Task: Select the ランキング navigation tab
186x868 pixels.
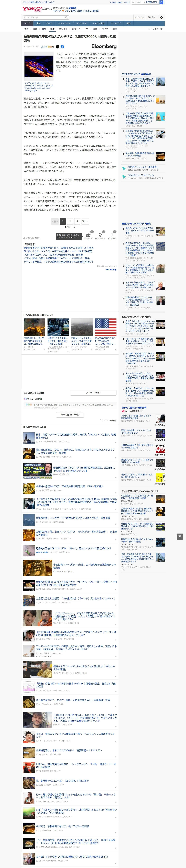Action: [115, 24]
